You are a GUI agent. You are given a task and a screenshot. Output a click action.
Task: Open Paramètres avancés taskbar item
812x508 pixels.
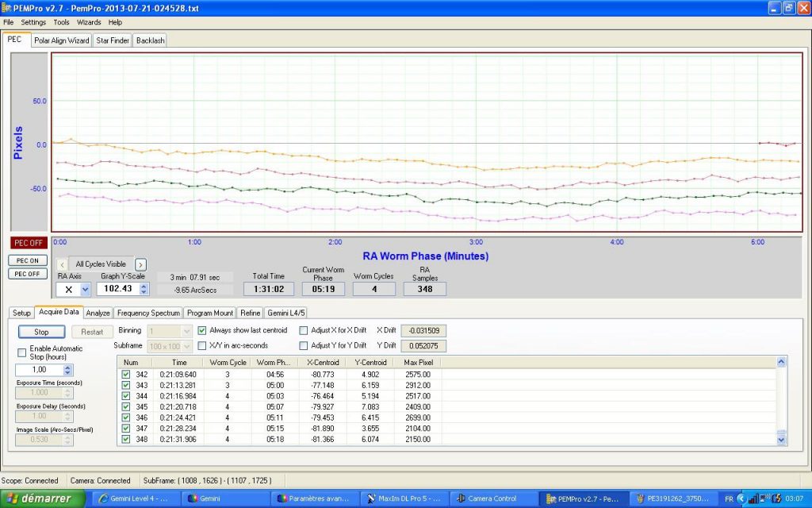312,498
